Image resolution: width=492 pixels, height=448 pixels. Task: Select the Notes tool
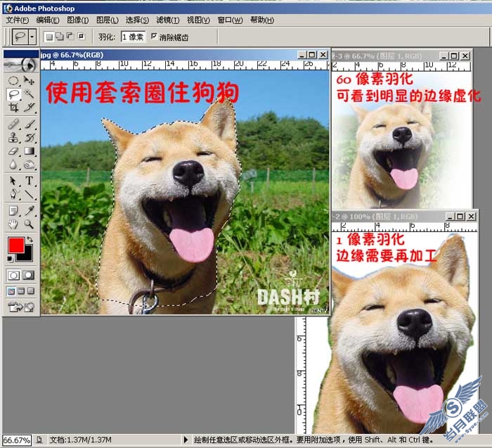(13, 211)
